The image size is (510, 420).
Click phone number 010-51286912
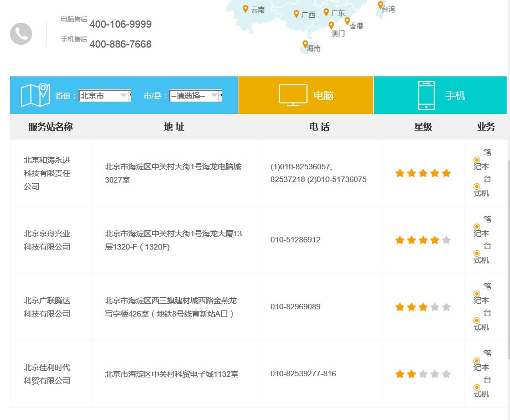[x=295, y=240]
